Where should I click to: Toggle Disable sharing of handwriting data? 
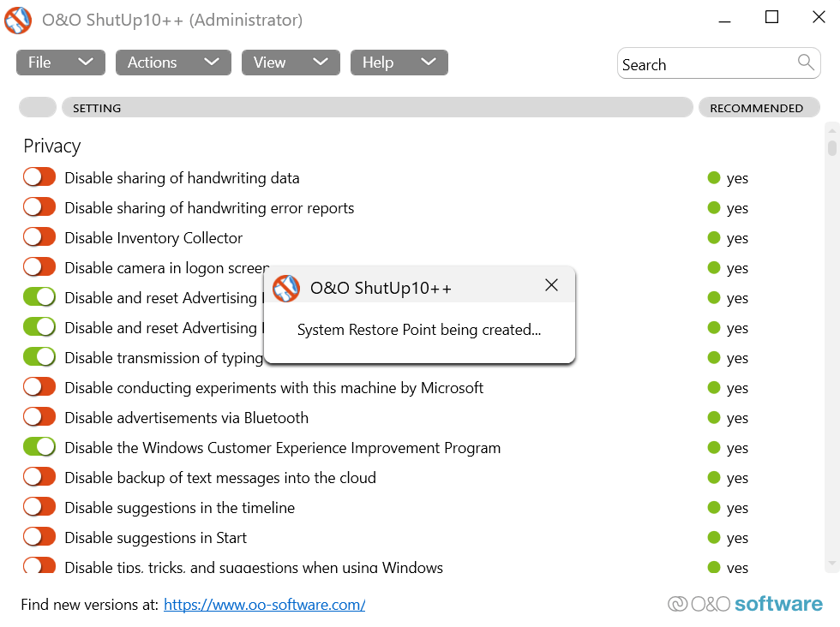(39, 177)
